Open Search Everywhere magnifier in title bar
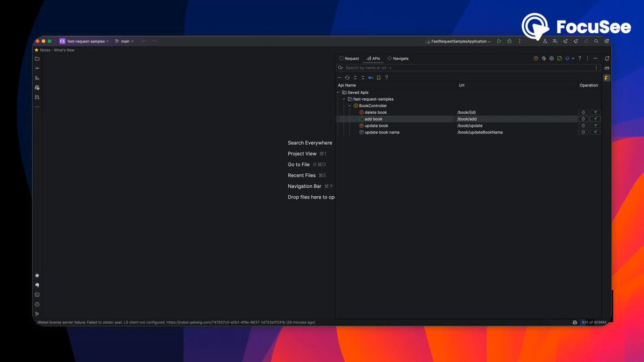This screenshot has height=362, width=644. click(596, 41)
